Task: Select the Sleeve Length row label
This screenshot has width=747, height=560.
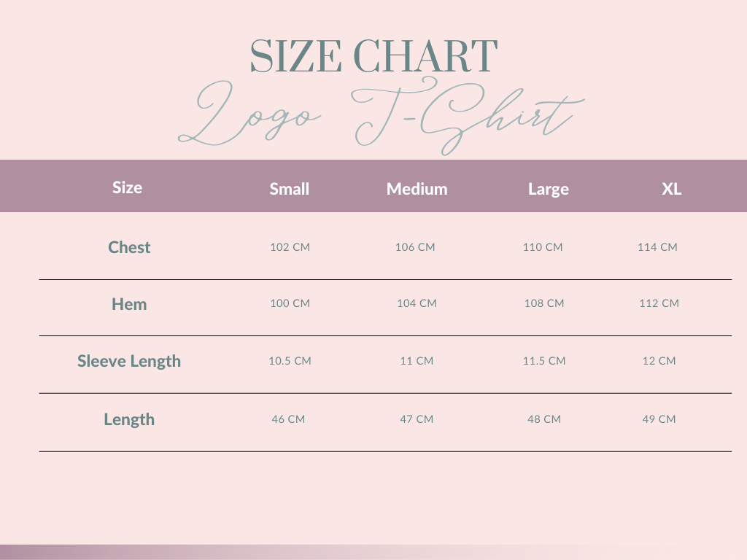Action: [129, 361]
